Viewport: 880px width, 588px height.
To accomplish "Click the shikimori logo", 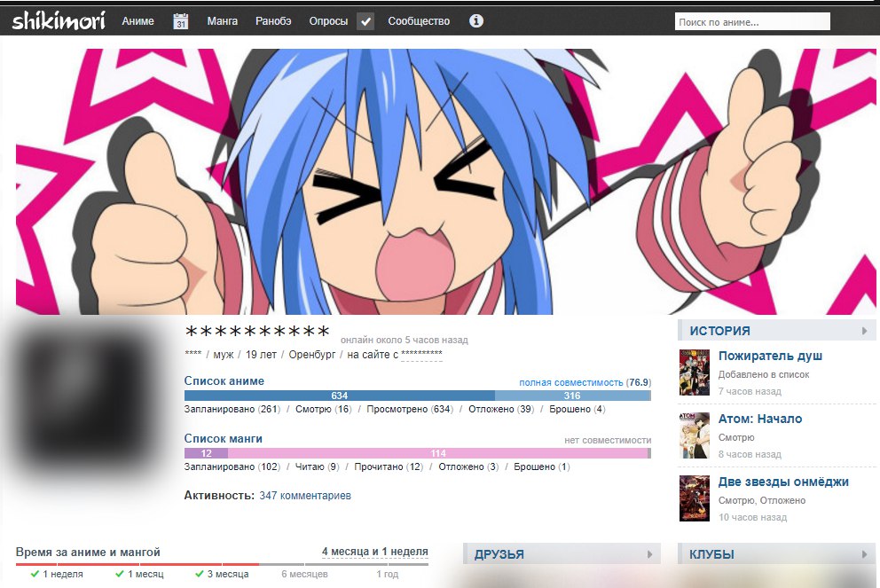I will pyautogui.click(x=59, y=20).
